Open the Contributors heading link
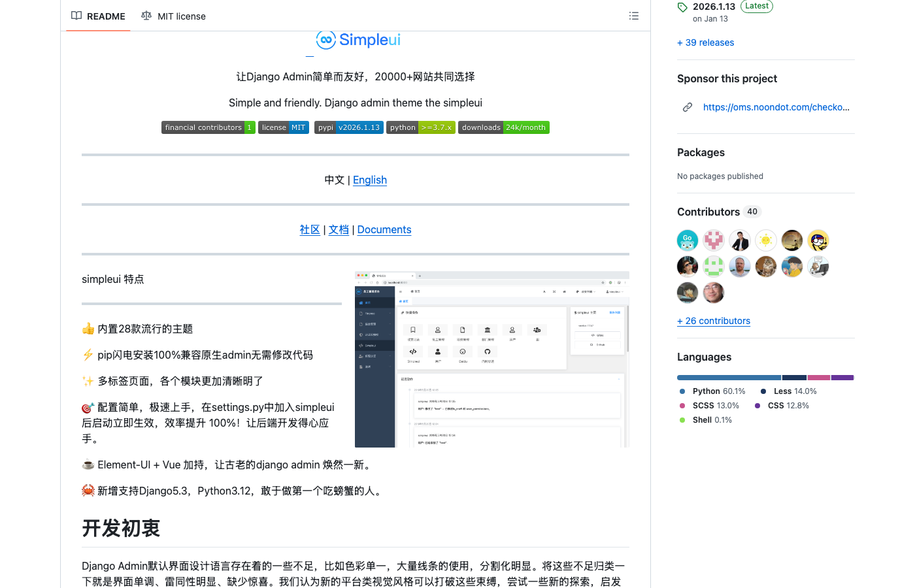 pyautogui.click(x=708, y=212)
